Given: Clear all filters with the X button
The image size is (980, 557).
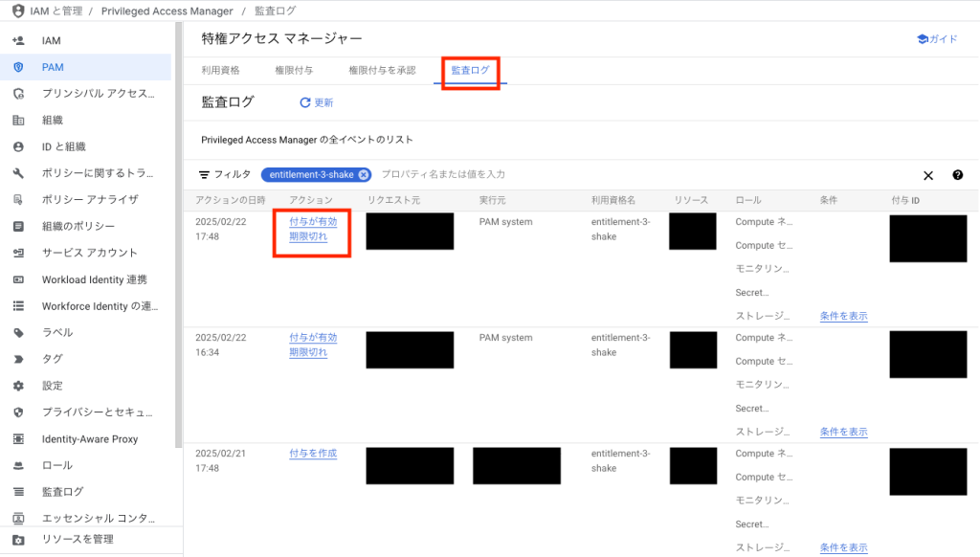Looking at the screenshot, I should 927,175.
